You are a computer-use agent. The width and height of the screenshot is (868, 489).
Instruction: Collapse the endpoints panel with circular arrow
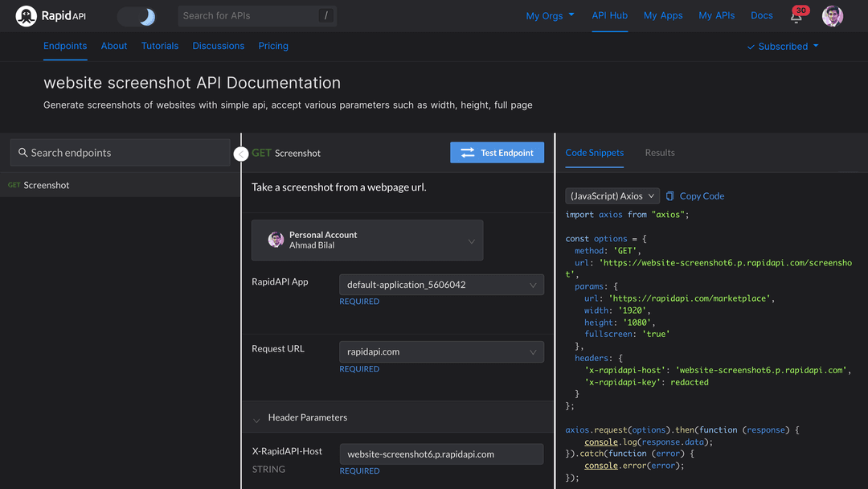[240, 153]
